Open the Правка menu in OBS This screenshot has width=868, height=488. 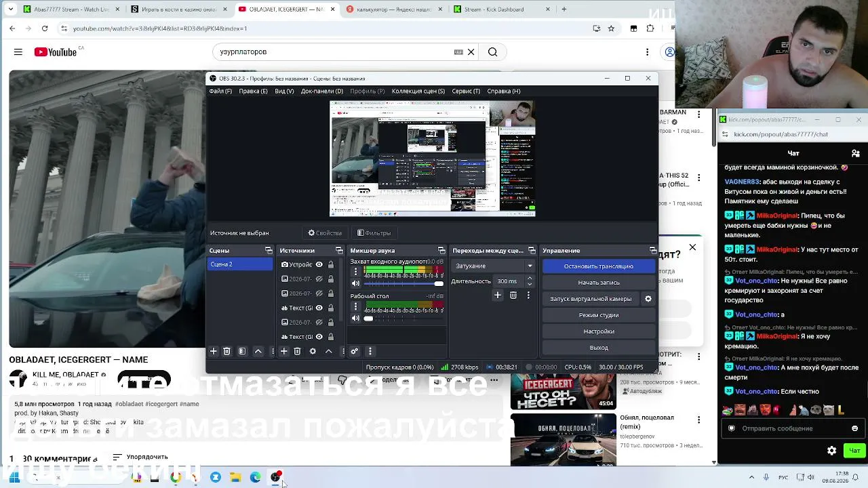tap(253, 91)
